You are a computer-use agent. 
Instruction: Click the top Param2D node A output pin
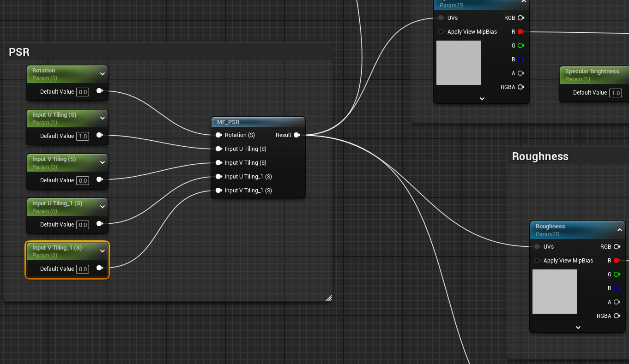tap(520, 73)
